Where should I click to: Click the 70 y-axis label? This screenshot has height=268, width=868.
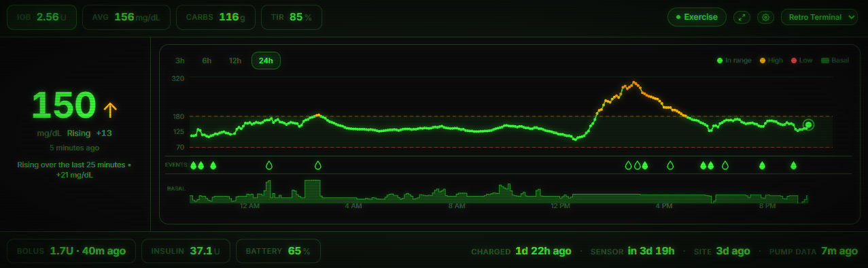pos(180,147)
